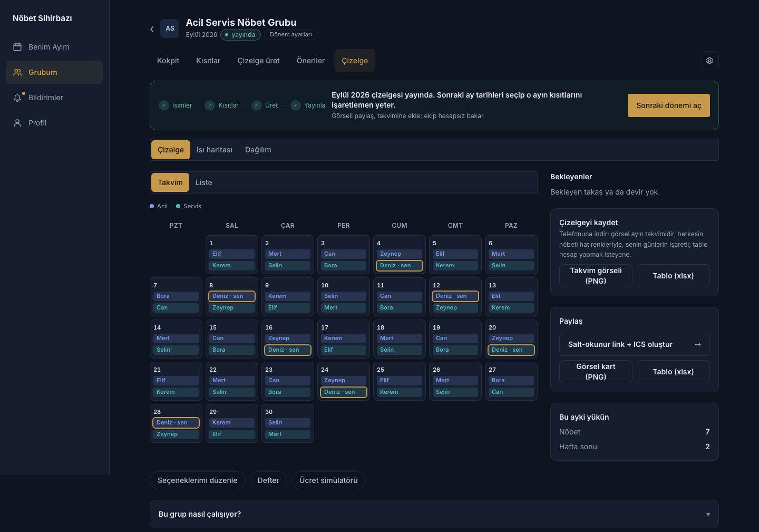Click Seçeneklerimi düzenle button
759x532 pixels.
click(198, 480)
